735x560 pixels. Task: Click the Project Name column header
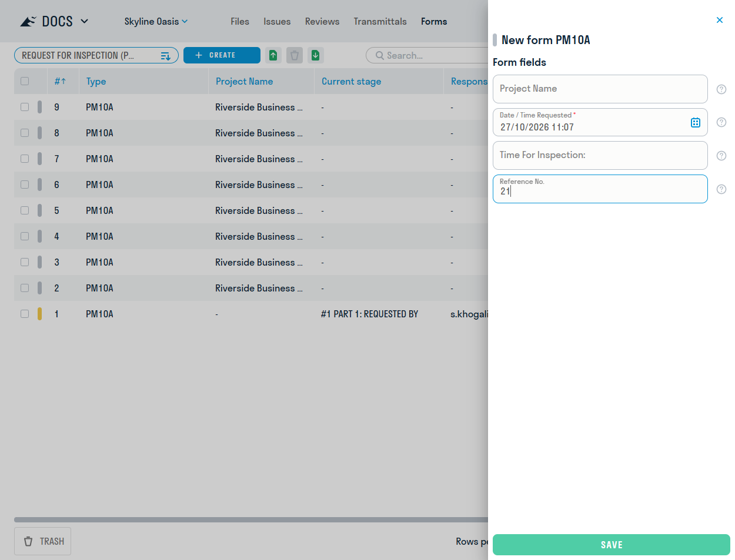244,81
